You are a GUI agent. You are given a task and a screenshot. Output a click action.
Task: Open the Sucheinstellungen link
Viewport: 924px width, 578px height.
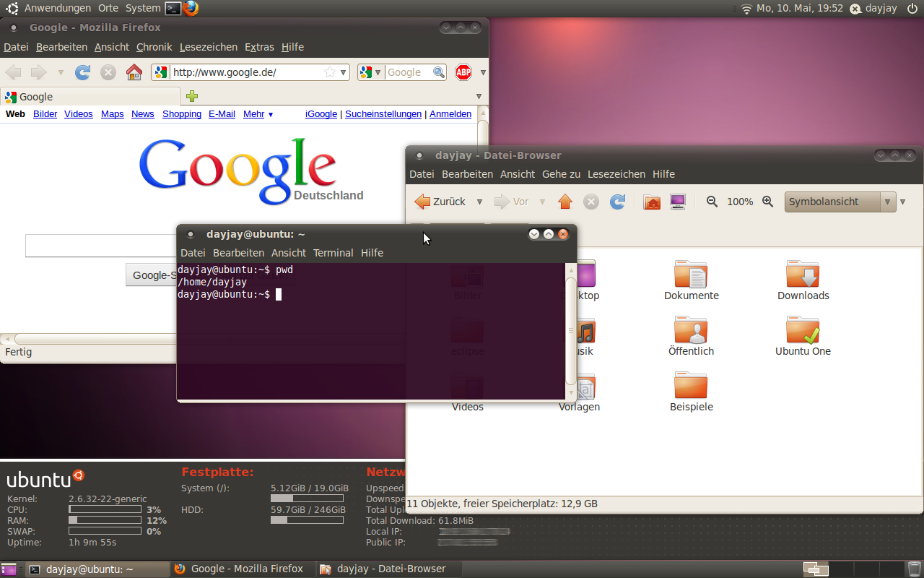click(x=383, y=114)
